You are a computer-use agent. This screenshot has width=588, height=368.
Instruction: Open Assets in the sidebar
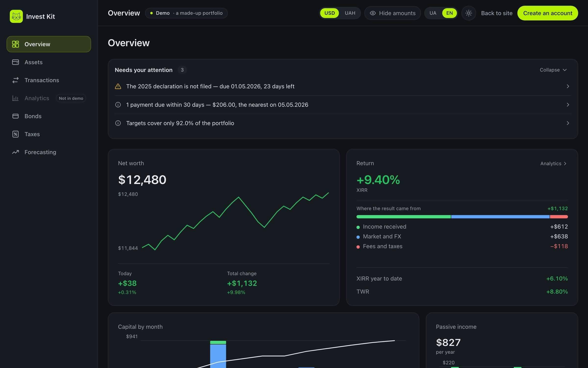pos(49,62)
